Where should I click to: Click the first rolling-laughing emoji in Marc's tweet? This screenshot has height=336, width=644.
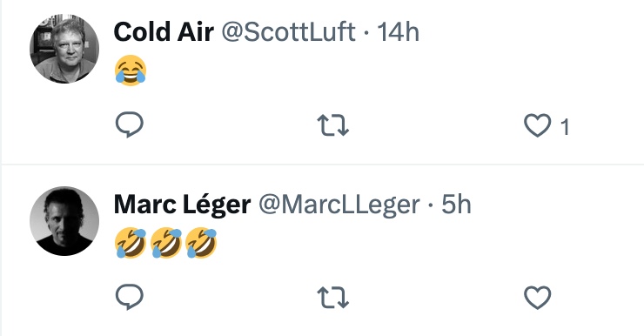click(x=131, y=243)
